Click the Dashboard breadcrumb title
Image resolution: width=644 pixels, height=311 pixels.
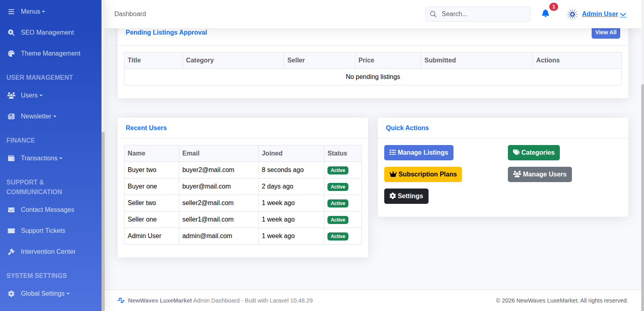click(130, 14)
